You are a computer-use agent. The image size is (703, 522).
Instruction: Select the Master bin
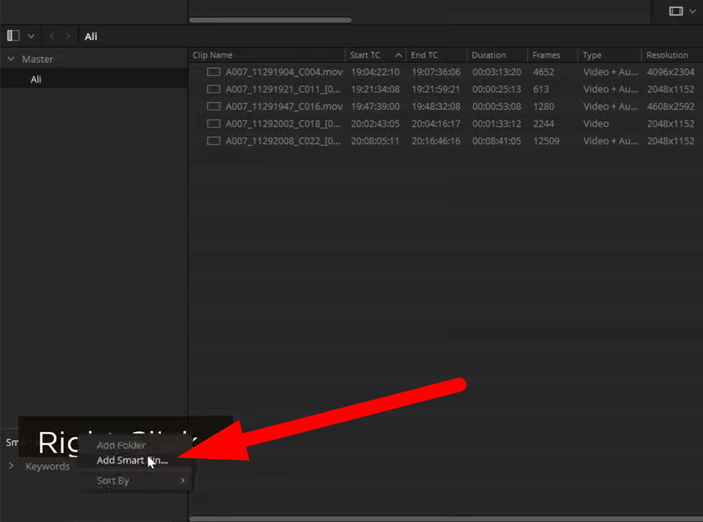(37, 59)
